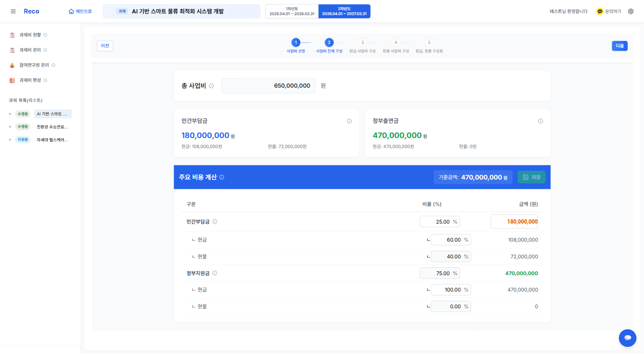644x354 pixels.
Task: Go to step 5 현금, 현물 구성표
Action: click(x=429, y=45)
